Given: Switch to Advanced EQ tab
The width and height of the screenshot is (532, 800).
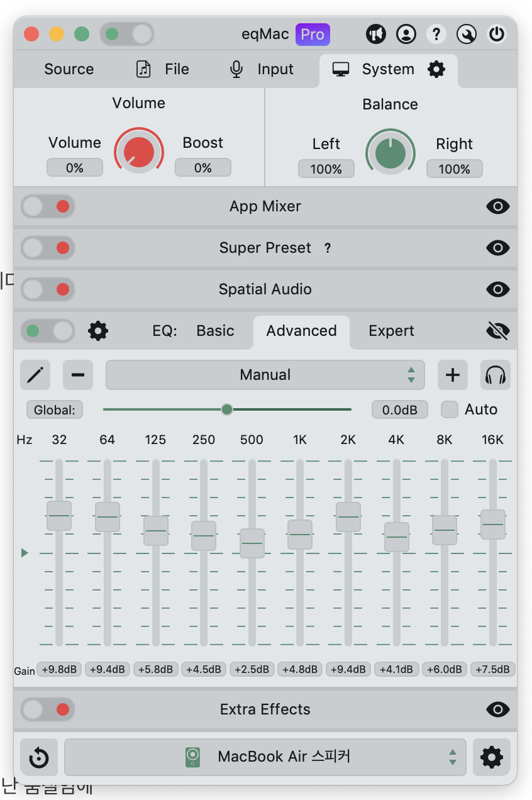Looking at the screenshot, I should (x=301, y=332).
